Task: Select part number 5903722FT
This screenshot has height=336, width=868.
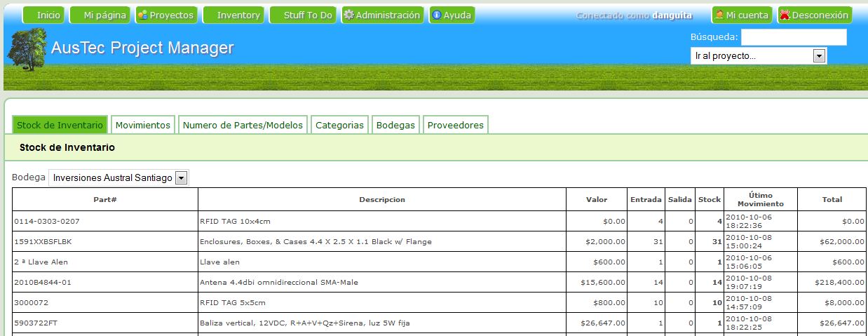Action: (36, 323)
